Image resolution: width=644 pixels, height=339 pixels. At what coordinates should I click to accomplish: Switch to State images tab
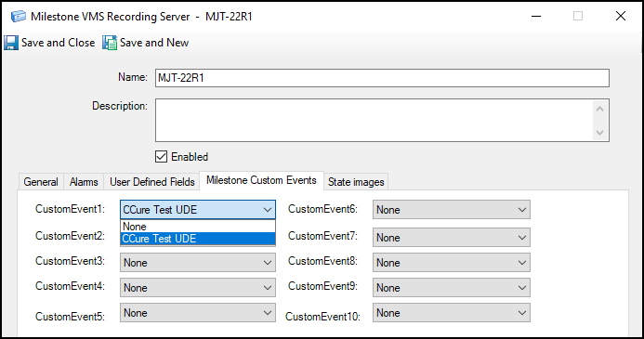pos(356,182)
